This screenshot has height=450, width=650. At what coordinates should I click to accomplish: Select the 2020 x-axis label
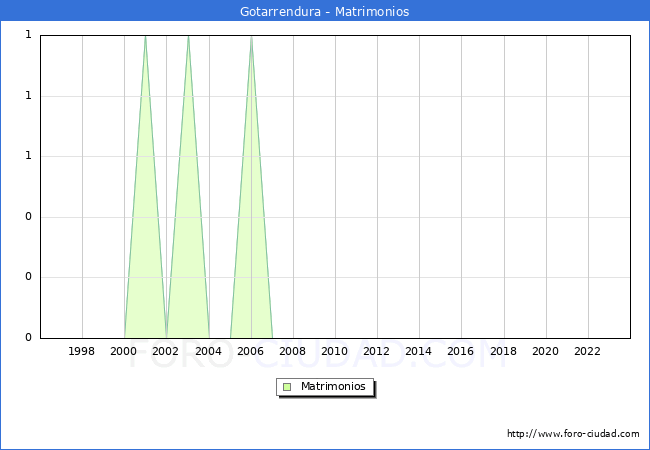click(x=546, y=351)
